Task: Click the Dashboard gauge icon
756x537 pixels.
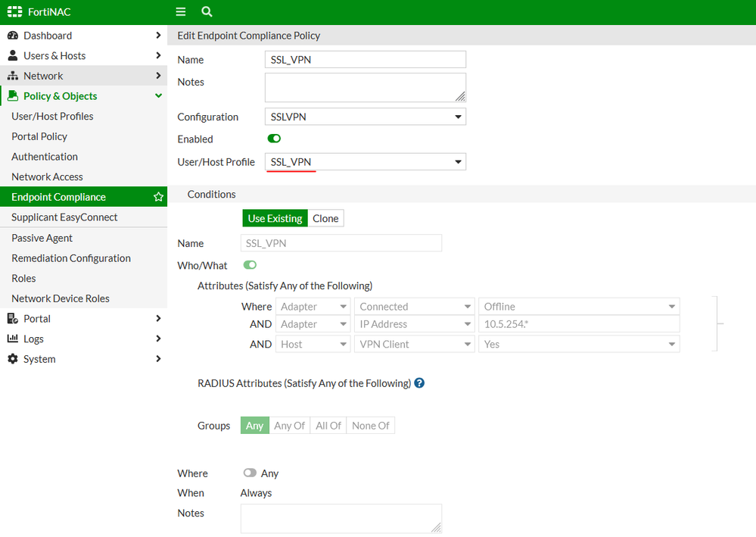Action: (x=13, y=36)
